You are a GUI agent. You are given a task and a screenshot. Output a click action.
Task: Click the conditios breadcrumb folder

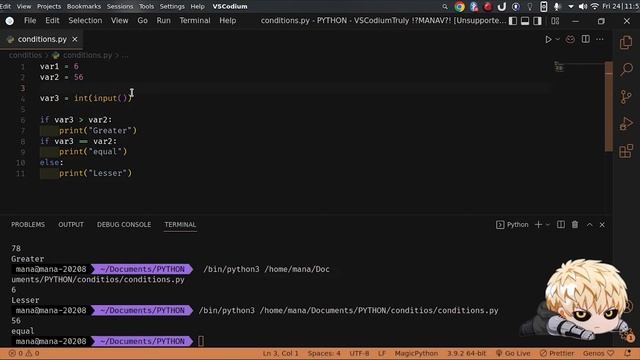[25, 55]
